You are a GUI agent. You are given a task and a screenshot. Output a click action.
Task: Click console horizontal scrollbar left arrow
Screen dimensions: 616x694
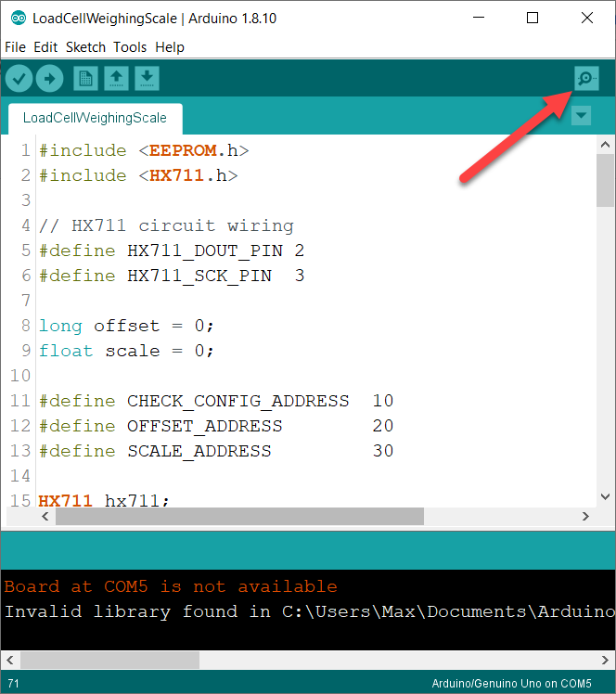pos(10,660)
